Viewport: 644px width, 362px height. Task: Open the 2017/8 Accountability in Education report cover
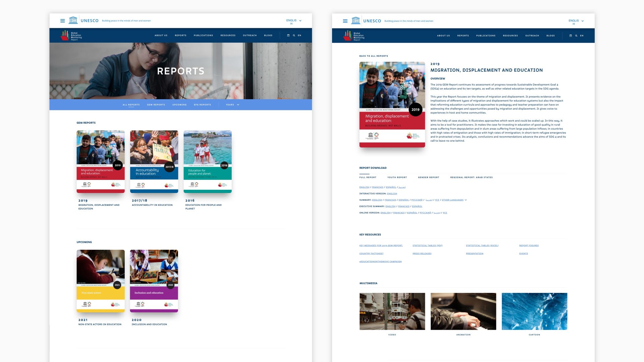pos(154,162)
